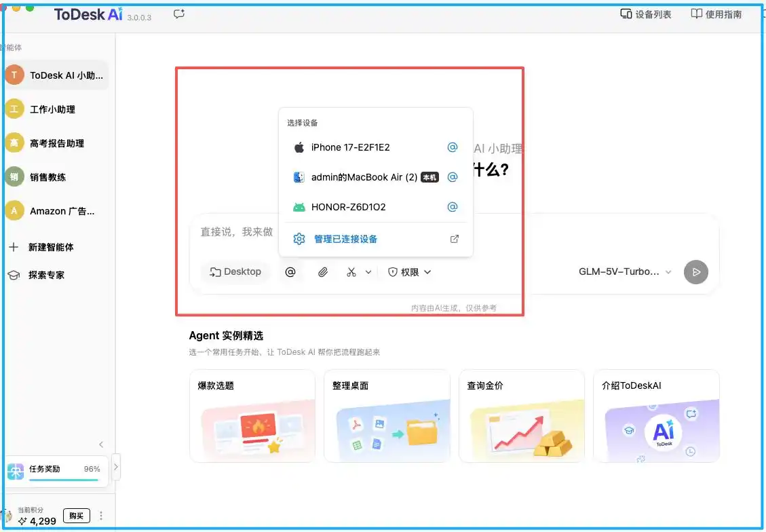Open the 整理桌面 example card

click(x=387, y=416)
